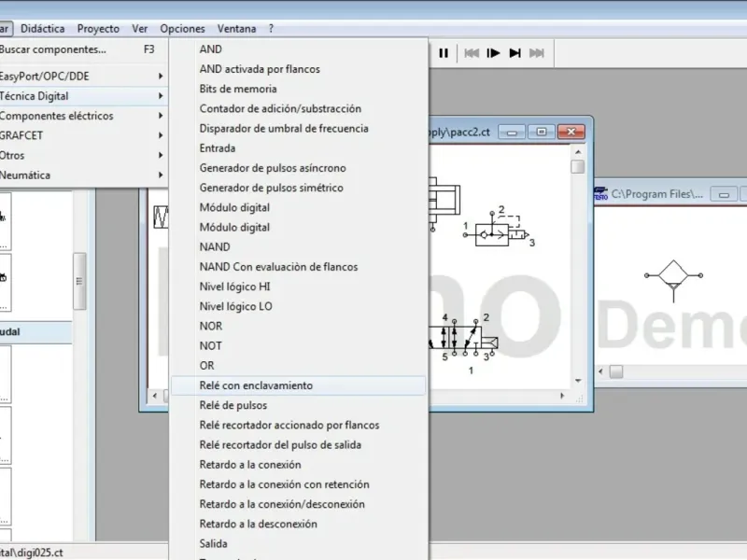
Task: Expand GRAFCET submenu
Action: (x=82, y=135)
